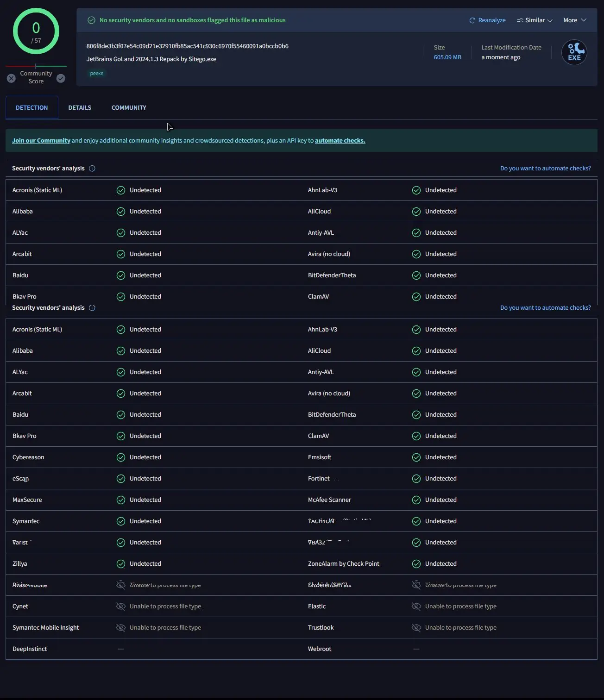
Task: Select the file hash starting 806f8de3
Action: click(187, 46)
